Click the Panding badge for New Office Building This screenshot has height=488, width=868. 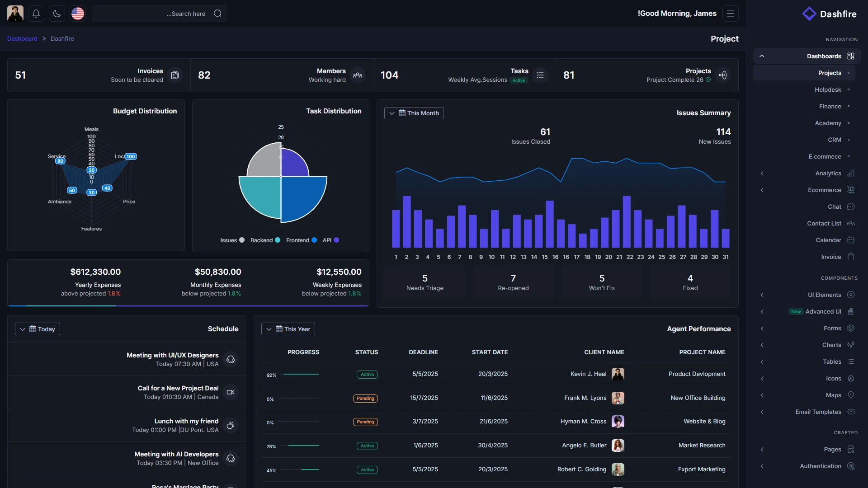pos(365,399)
